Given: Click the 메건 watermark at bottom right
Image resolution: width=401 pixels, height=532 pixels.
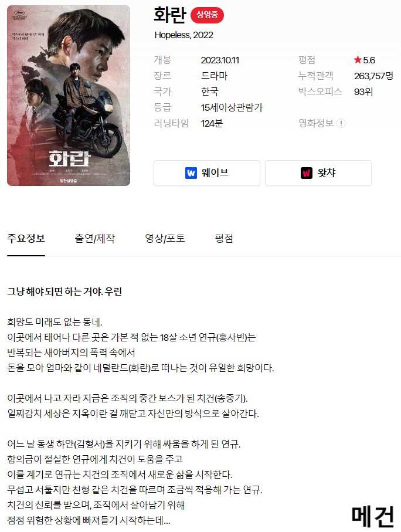Looking at the screenshot, I should coord(373,516).
